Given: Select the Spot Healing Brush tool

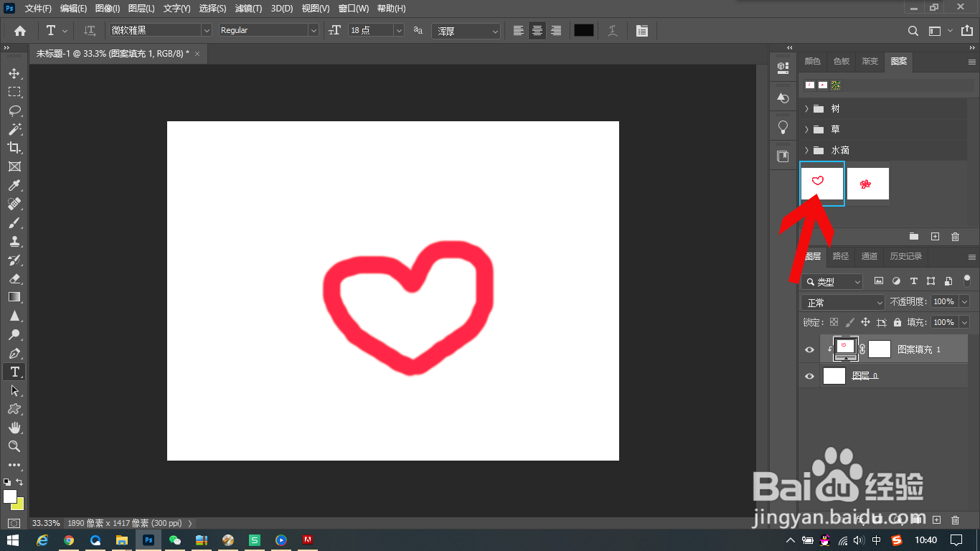Looking at the screenshot, I should (x=14, y=204).
